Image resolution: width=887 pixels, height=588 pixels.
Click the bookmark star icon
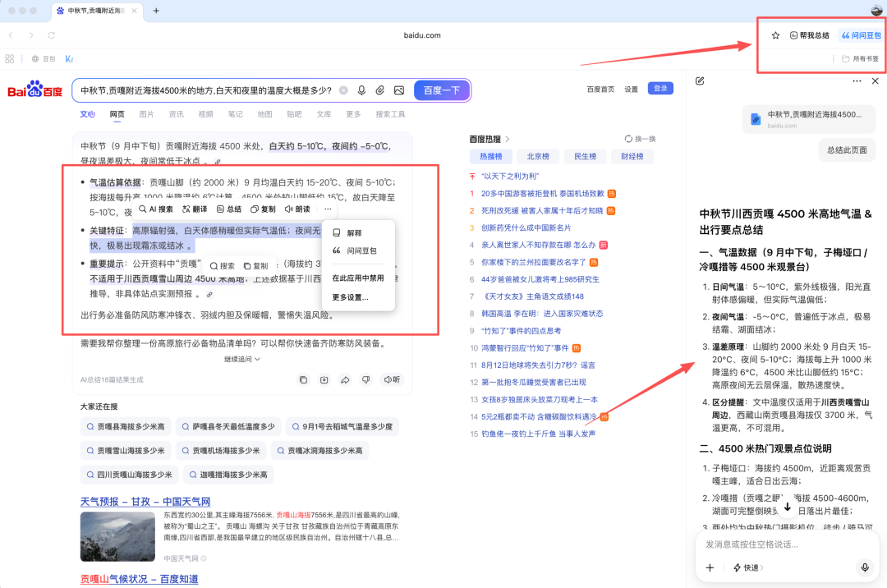775,35
